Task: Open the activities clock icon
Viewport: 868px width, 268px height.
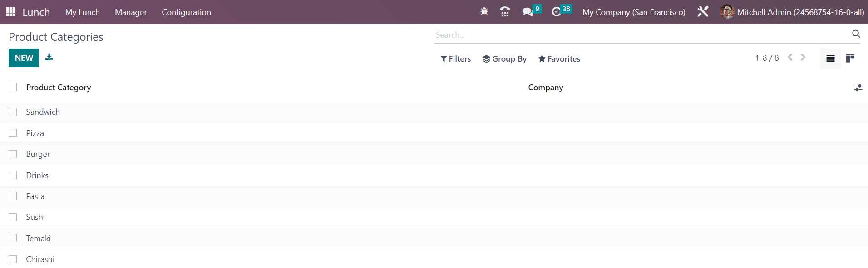Action: pyautogui.click(x=556, y=12)
